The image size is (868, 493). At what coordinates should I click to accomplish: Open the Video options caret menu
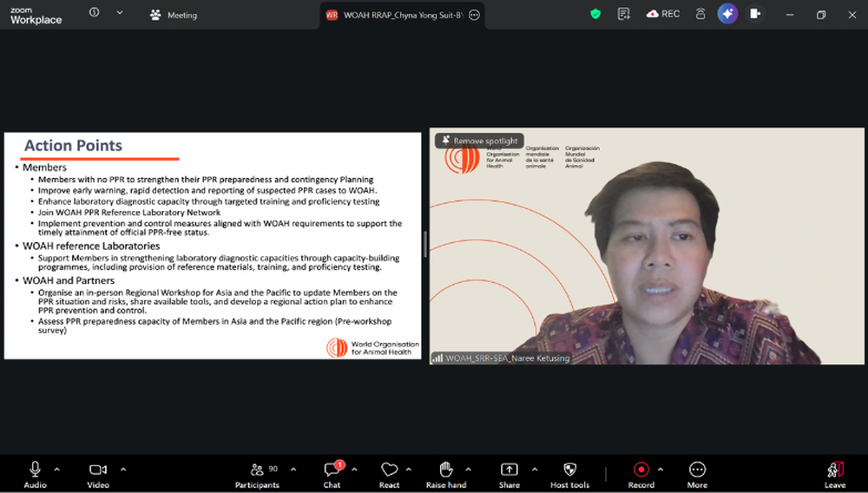click(122, 469)
